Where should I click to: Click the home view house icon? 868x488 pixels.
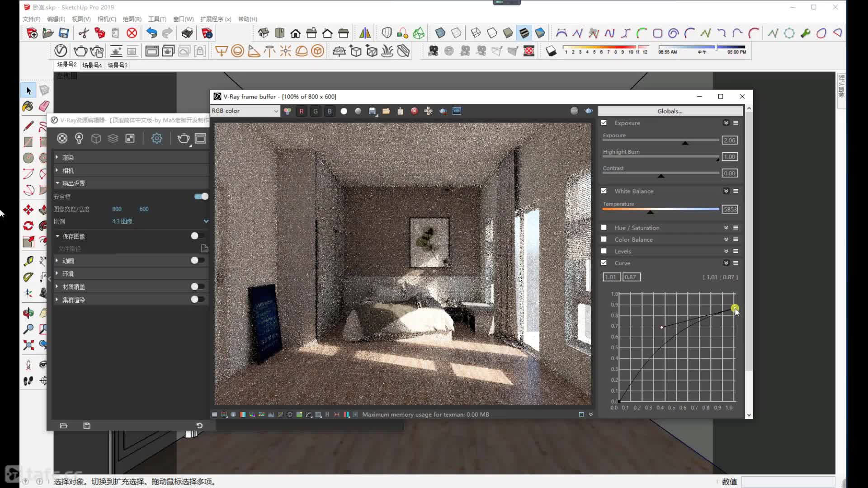(295, 33)
